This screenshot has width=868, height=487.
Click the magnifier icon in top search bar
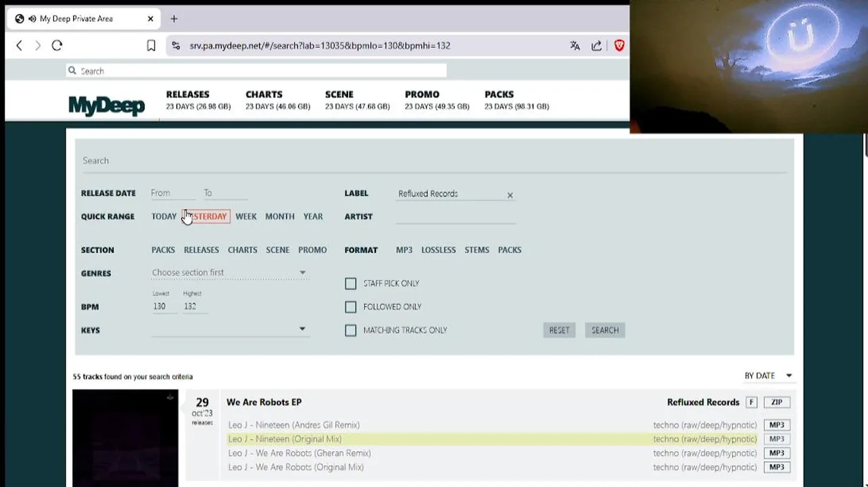72,70
